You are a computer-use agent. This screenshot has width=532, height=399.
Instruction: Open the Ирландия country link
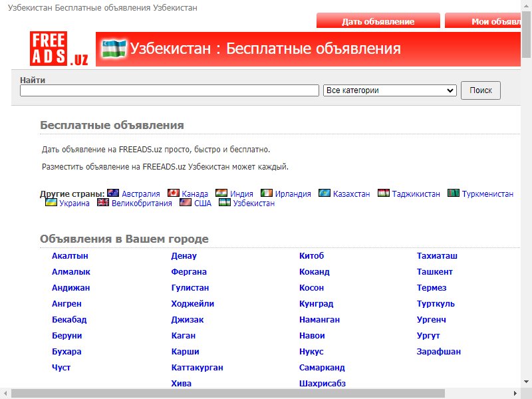[x=293, y=194]
